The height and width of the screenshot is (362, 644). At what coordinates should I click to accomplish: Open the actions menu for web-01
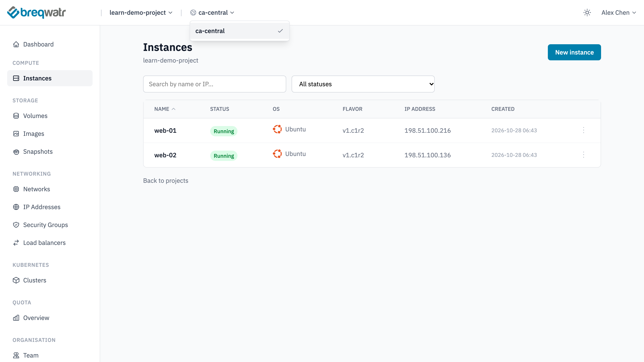583,130
